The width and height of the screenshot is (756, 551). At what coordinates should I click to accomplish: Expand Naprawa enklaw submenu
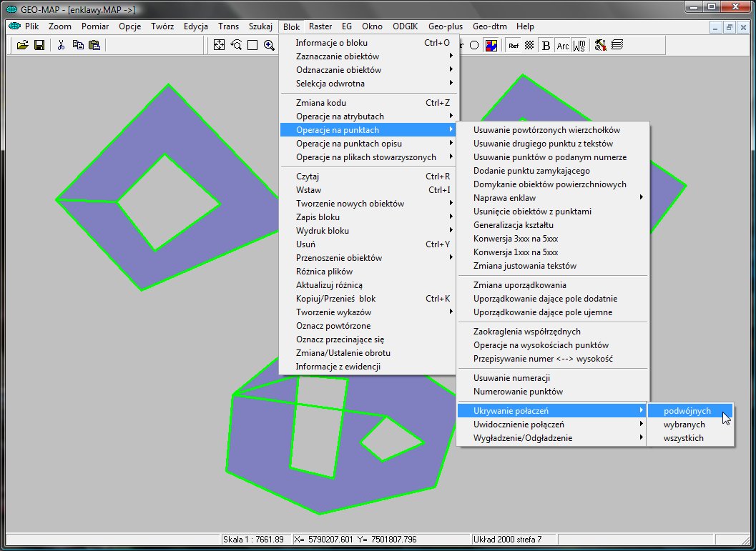(553, 197)
